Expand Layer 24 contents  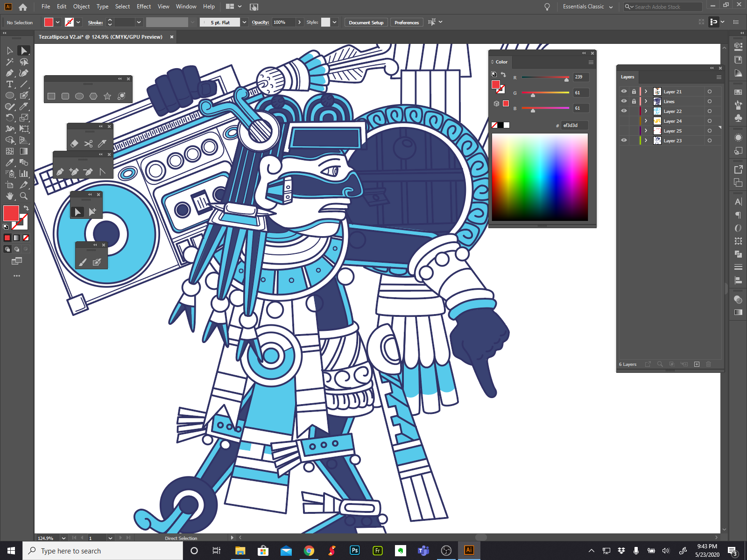(x=646, y=121)
